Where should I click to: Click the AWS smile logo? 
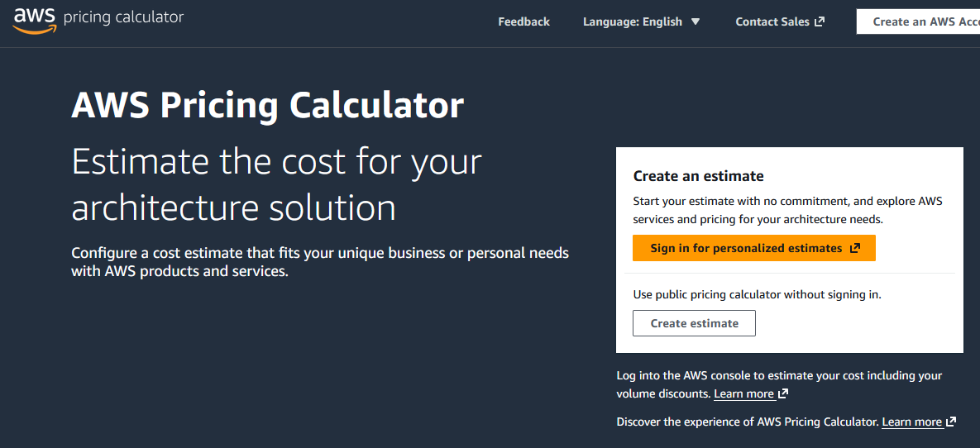tap(33, 20)
